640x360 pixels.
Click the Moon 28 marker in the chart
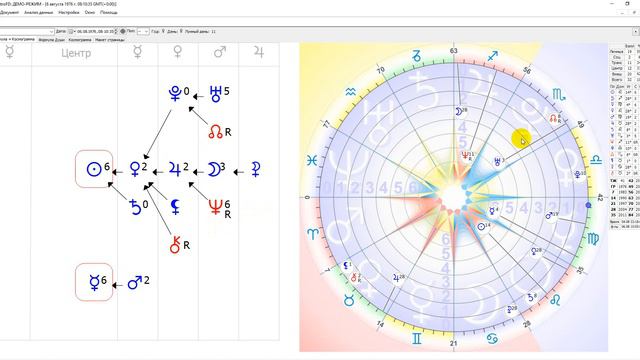pos(461,111)
